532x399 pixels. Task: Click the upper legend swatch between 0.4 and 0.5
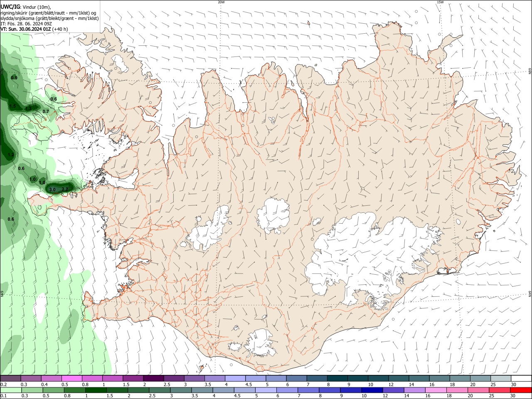pyautogui.click(x=51, y=378)
